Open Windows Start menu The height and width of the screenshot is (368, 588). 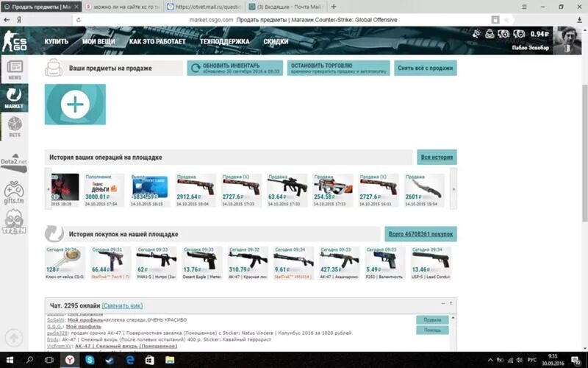pos(10,360)
